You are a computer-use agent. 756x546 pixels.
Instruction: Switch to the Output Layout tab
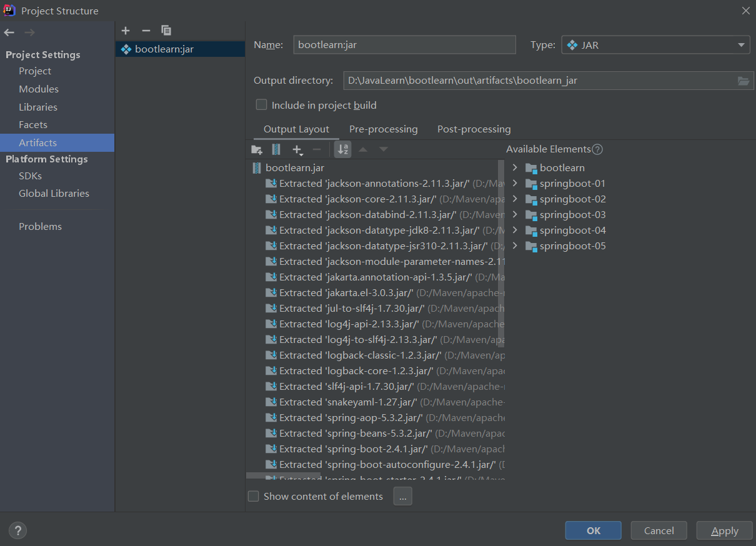(x=296, y=129)
